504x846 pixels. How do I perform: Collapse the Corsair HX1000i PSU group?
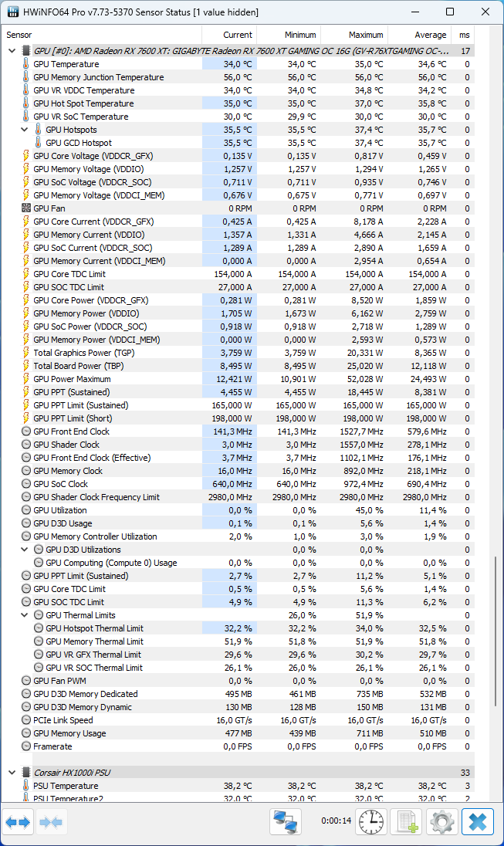coord(12,773)
